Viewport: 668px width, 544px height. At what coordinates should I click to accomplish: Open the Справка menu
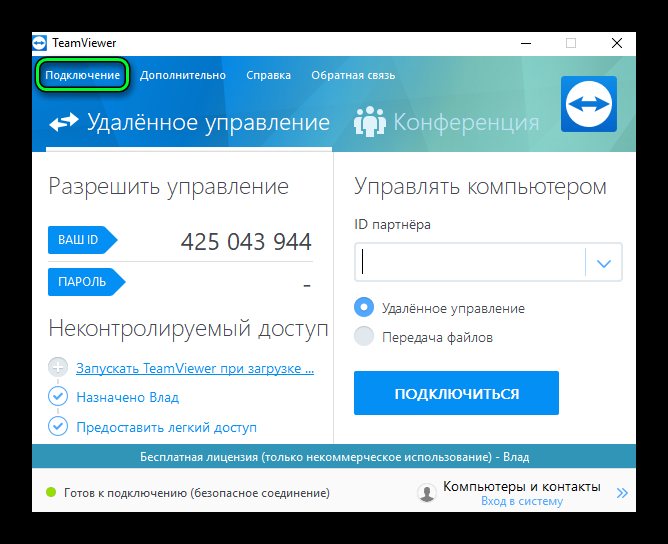(x=268, y=75)
